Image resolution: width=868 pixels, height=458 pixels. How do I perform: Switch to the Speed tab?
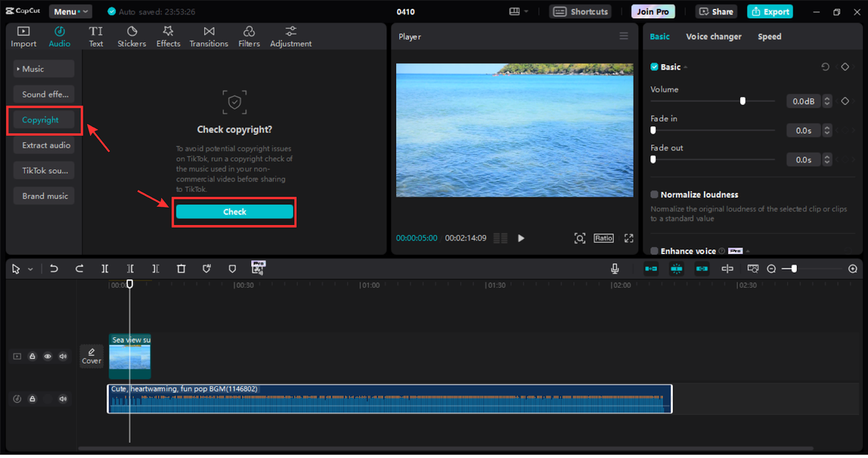click(769, 37)
